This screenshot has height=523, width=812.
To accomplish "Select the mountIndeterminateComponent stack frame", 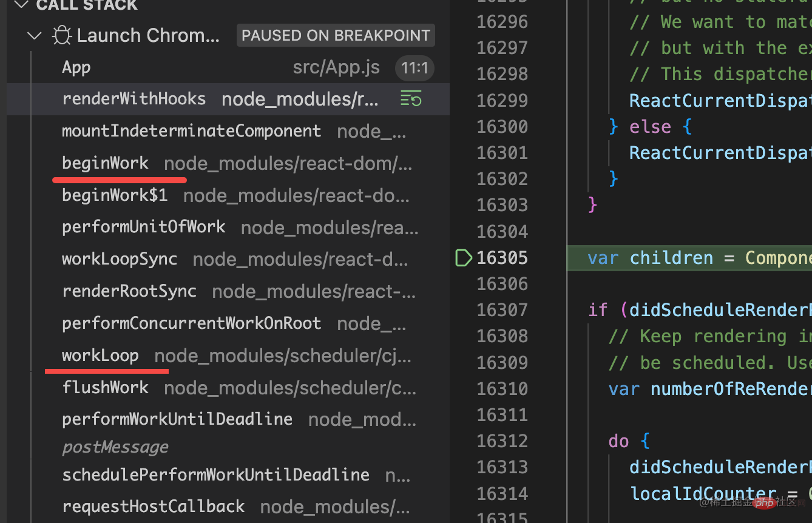I will tap(228, 131).
